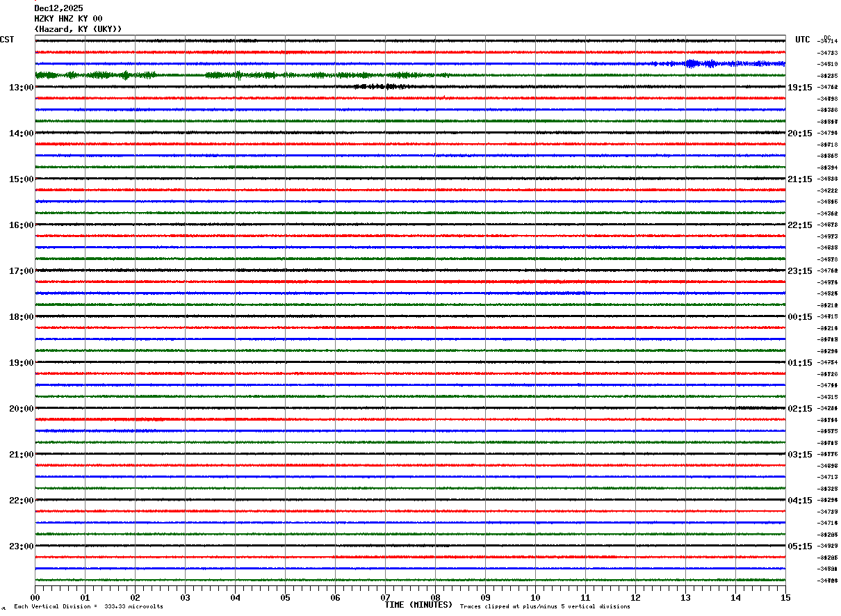Click the 19:15 UTC time label
This screenshot has height=616, width=841.
800,88
